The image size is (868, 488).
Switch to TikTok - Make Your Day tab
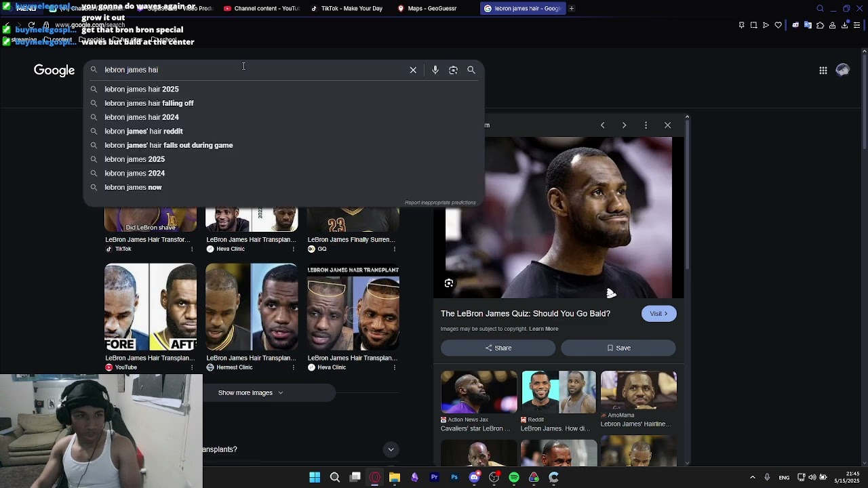coord(347,8)
